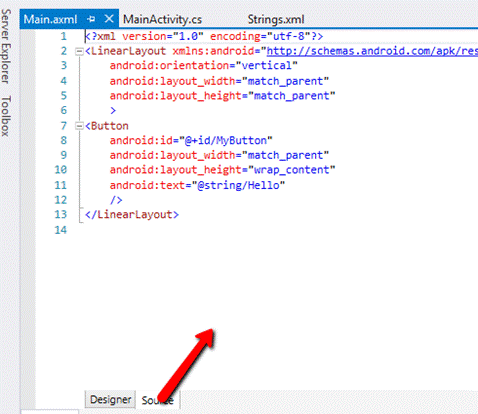The height and width of the screenshot is (414, 478).
Task: Close the Main.axml tab
Action: pos(109,19)
